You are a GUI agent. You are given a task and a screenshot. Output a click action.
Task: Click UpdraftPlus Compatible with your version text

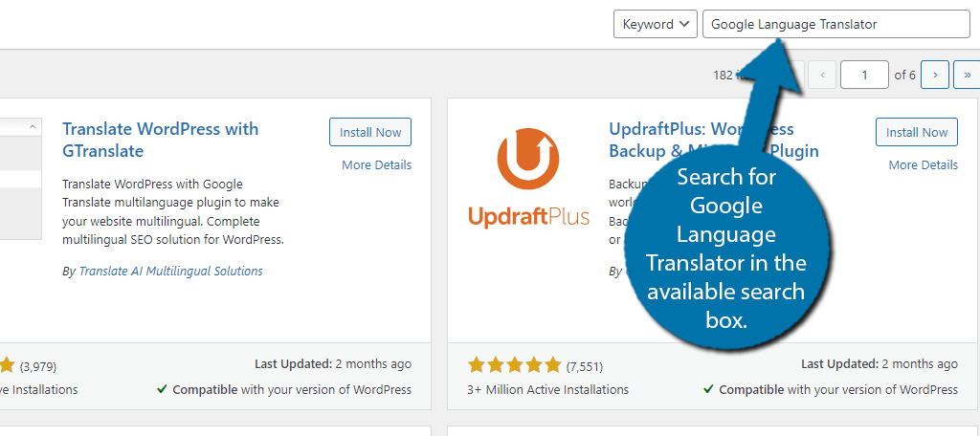(831, 390)
